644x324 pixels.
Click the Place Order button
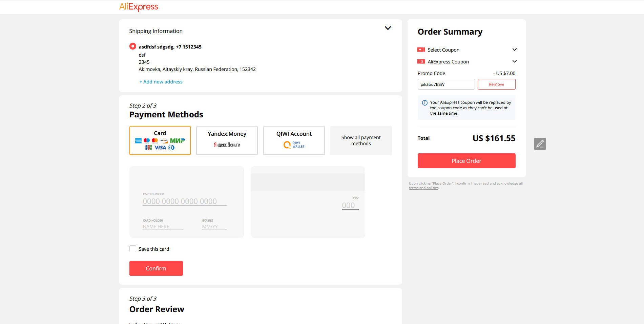466,161
